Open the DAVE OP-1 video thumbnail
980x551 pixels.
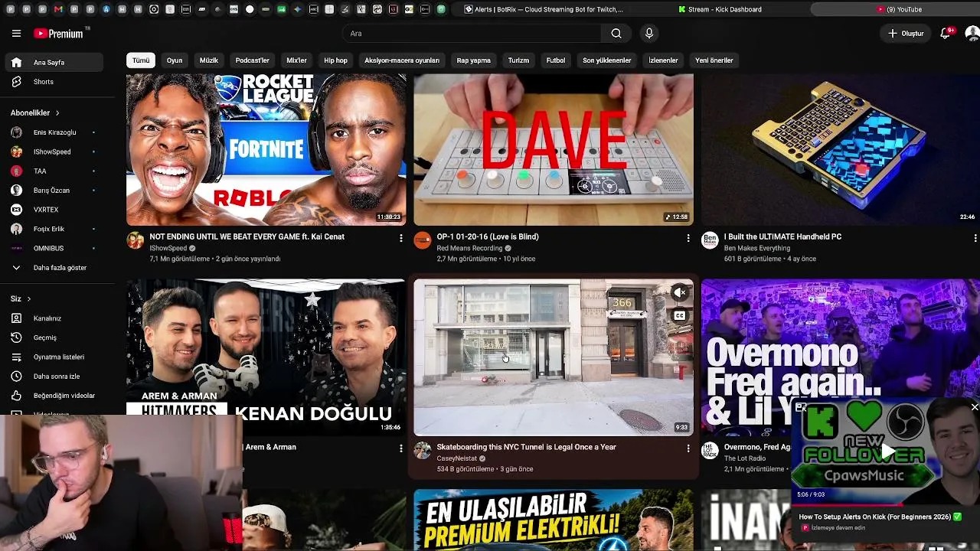554,149
